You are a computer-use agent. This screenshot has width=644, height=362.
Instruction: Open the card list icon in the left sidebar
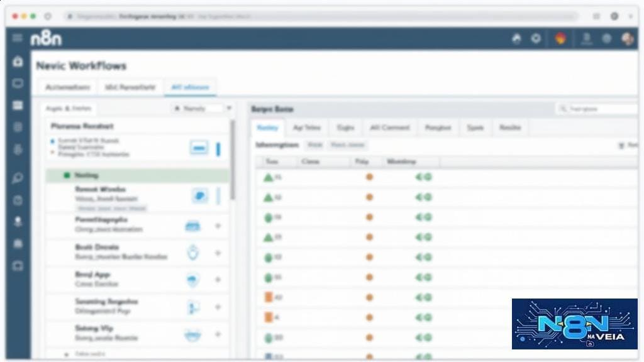point(18,106)
